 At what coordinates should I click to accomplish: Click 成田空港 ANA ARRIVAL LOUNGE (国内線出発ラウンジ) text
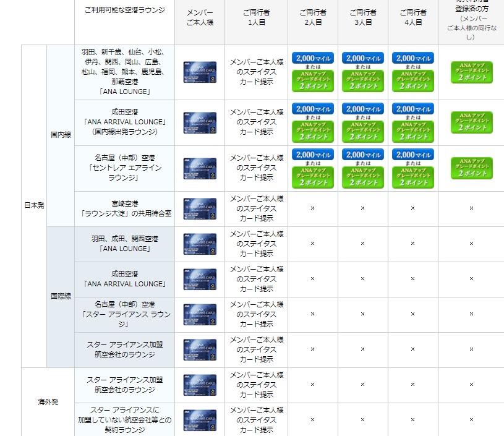point(125,122)
